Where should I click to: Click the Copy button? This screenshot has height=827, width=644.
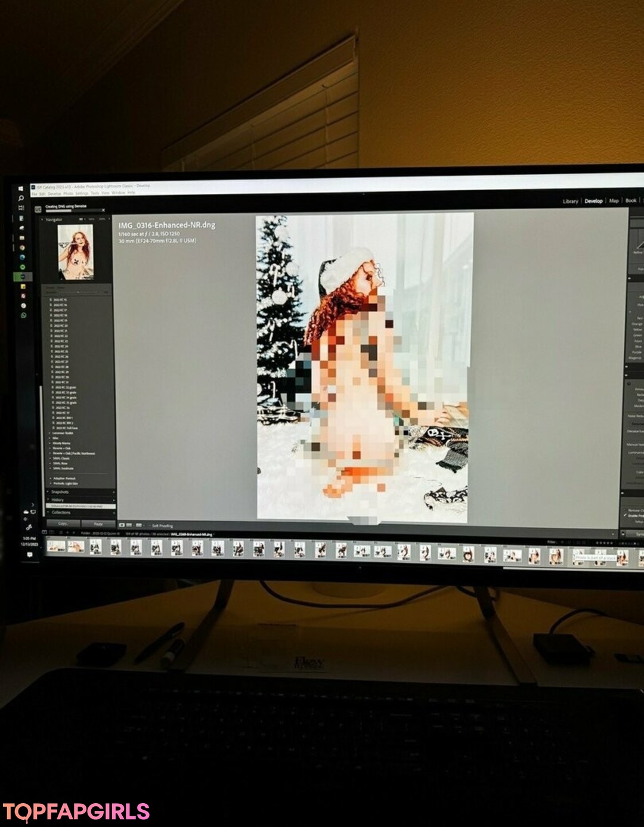(x=63, y=524)
